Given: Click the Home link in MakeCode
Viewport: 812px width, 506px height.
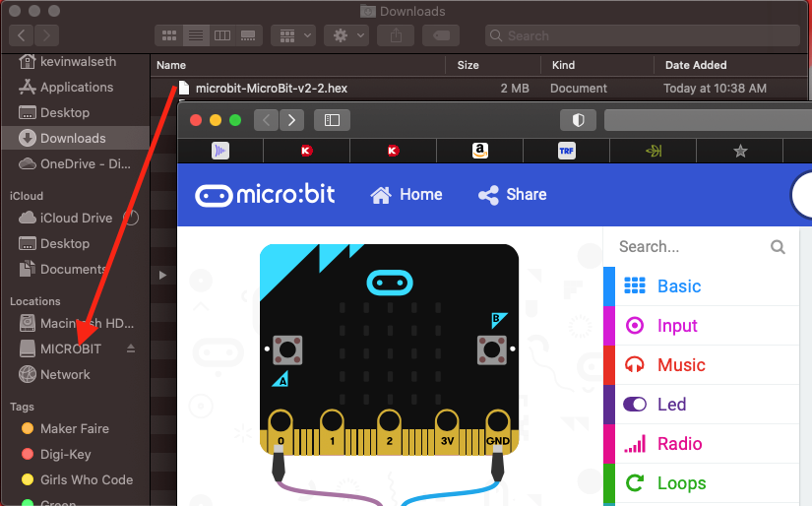Looking at the screenshot, I should (406, 195).
